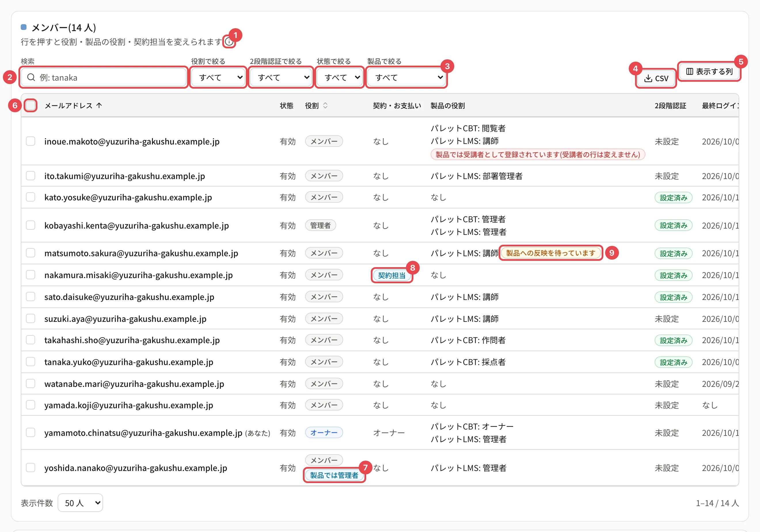Open yamada.koji@yuzuriha-gakushu.example.jp row

(x=380, y=405)
